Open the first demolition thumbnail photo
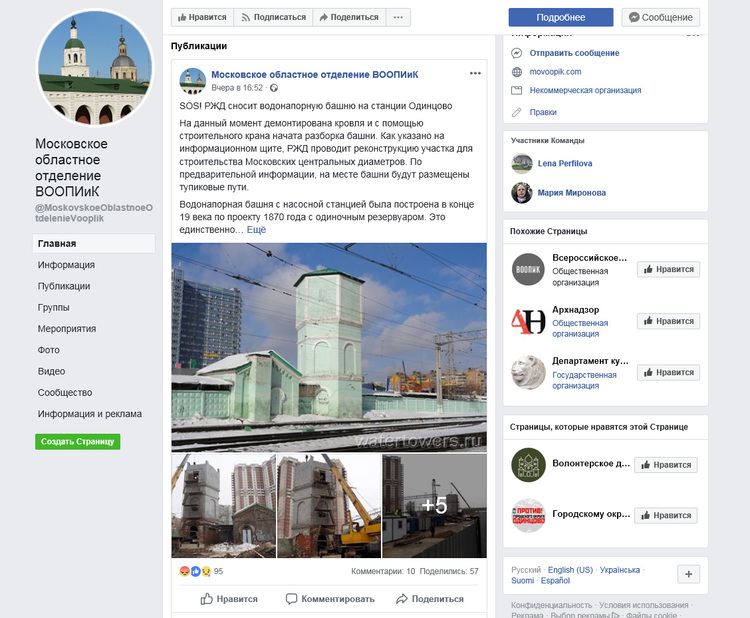 [224, 506]
